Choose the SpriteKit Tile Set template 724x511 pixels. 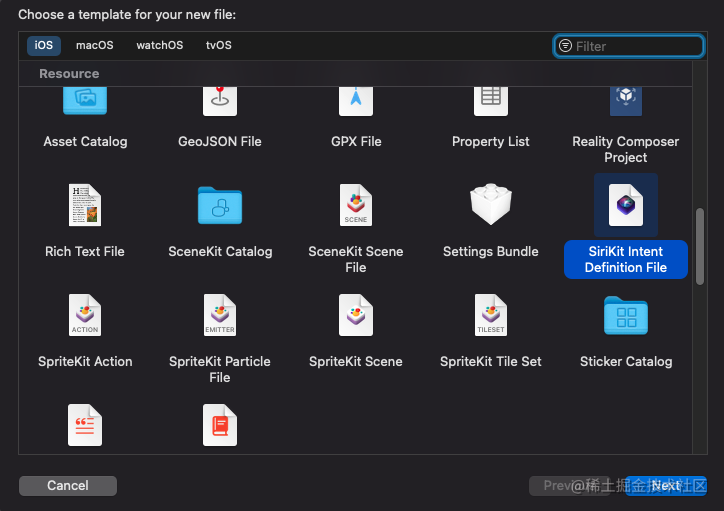point(491,315)
